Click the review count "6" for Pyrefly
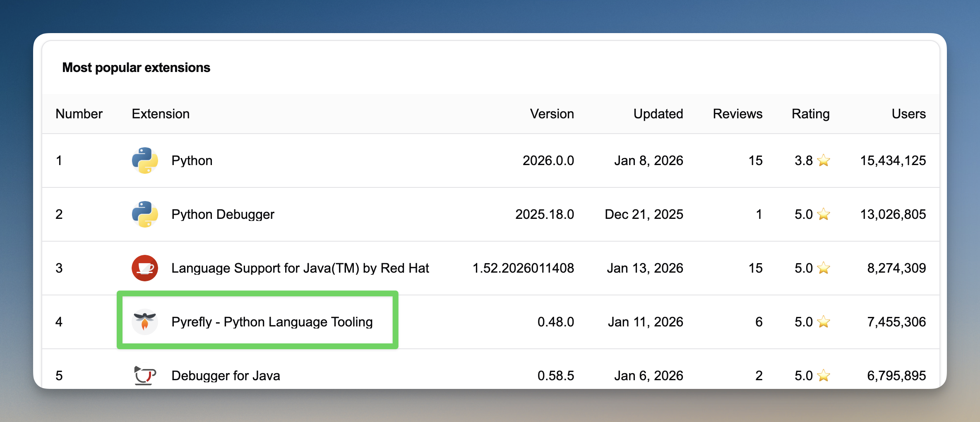 coord(759,322)
